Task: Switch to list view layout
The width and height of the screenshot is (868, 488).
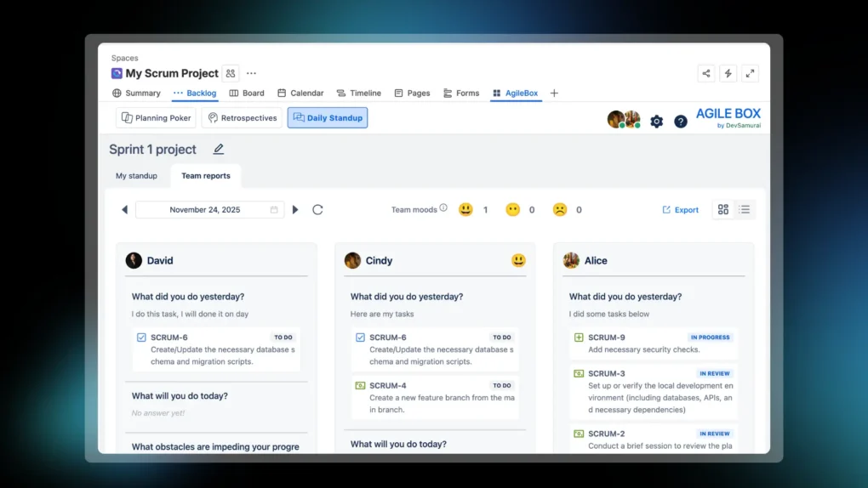Action: (x=745, y=210)
